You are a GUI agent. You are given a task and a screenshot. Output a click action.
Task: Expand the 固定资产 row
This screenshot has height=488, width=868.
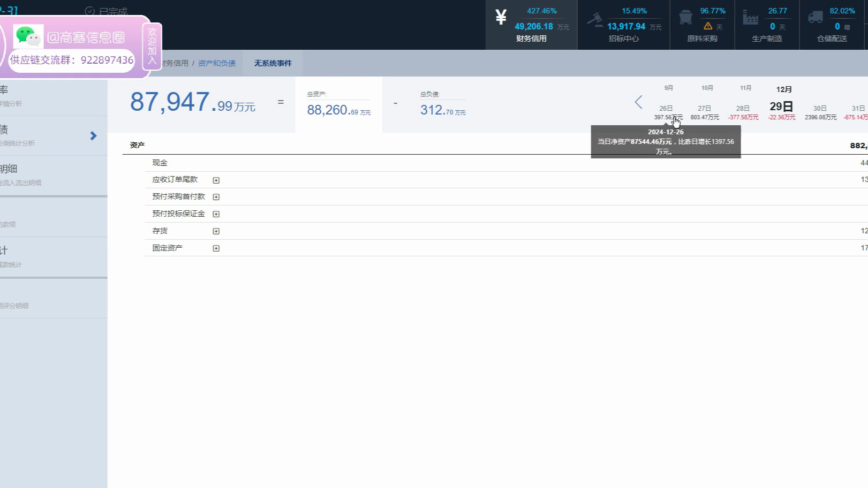(x=216, y=248)
